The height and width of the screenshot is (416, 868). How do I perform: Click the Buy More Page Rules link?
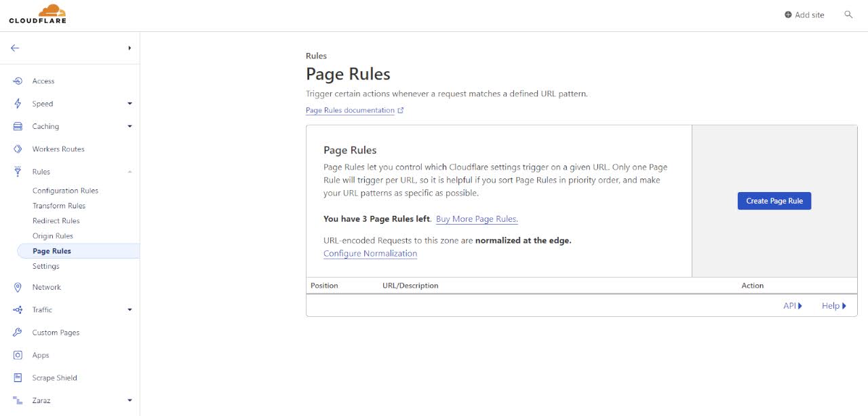coord(477,219)
